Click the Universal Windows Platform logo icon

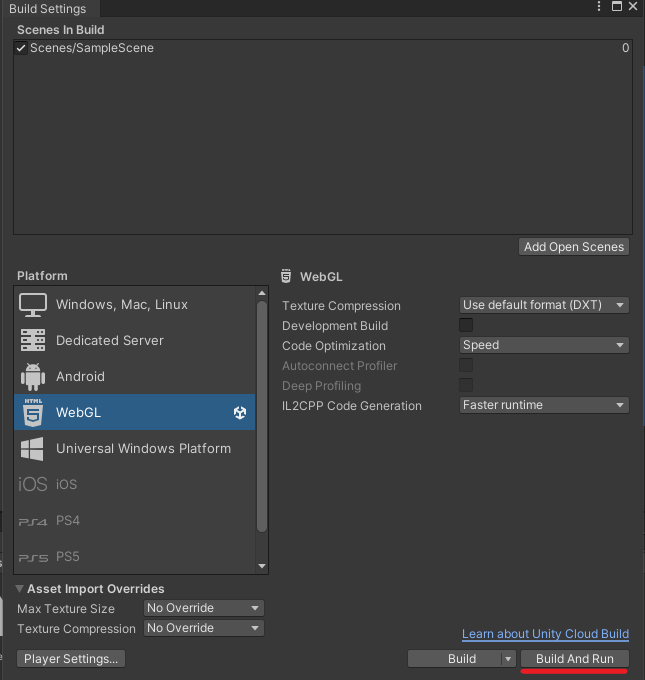point(32,448)
